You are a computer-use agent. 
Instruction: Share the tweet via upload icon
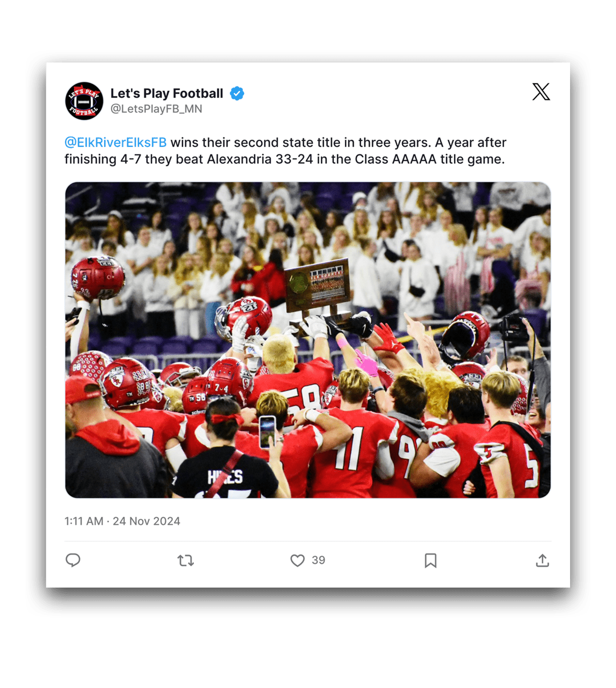542,560
